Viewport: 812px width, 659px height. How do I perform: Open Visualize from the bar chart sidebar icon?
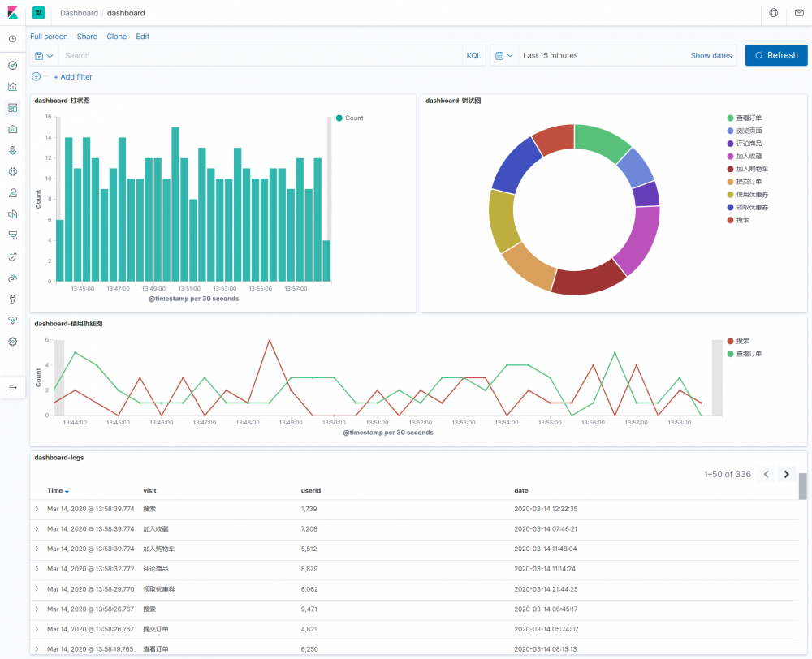point(12,87)
